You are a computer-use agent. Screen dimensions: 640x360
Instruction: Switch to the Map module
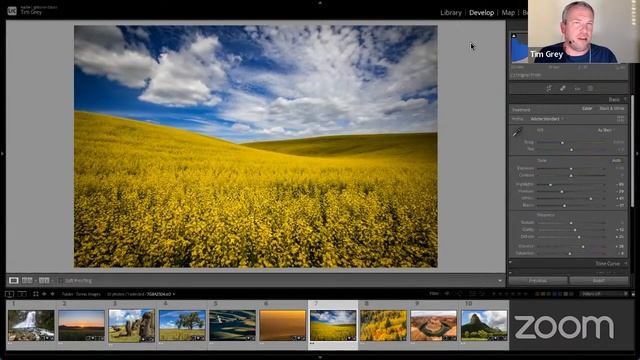508,13
